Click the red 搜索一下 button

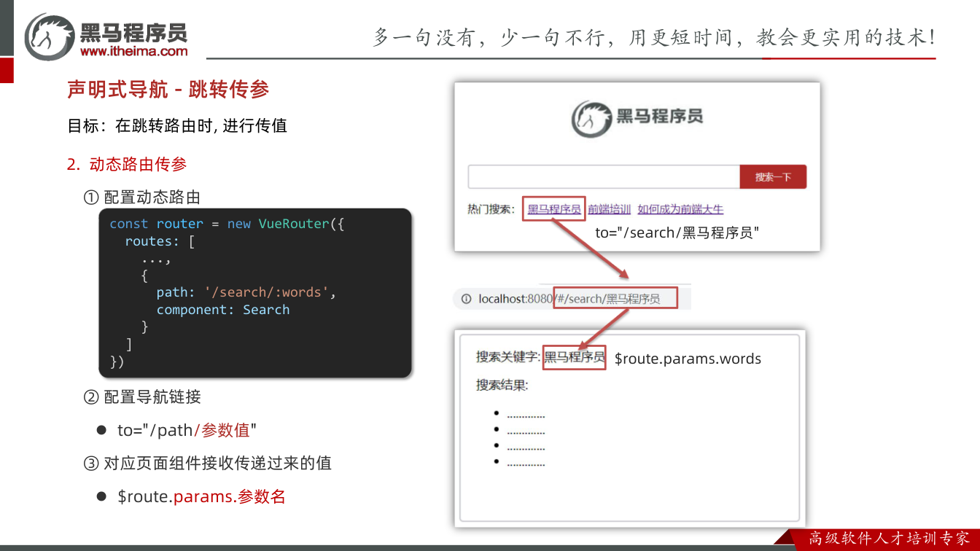point(773,177)
